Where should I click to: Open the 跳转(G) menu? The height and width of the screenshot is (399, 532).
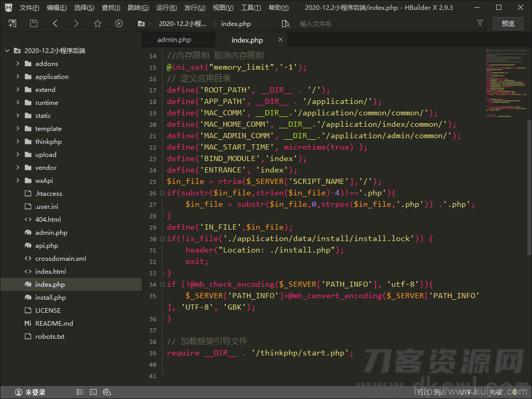(x=138, y=7)
